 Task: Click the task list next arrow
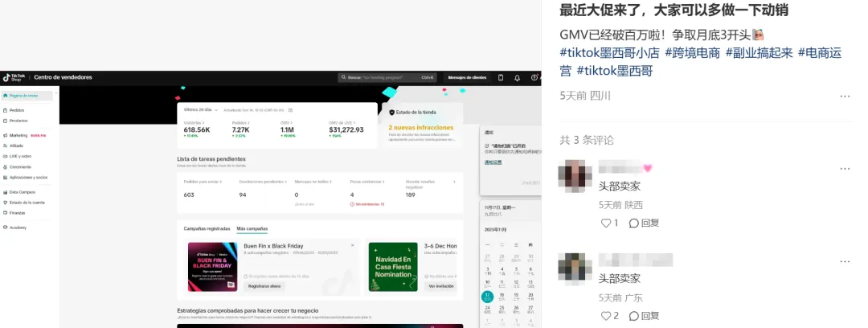point(455,181)
